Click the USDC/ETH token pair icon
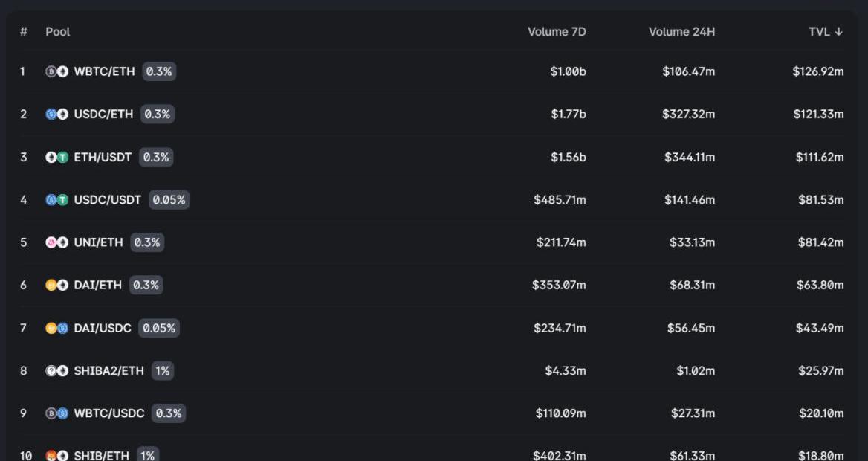This screenshot has height=461, width=868. pyautogui.click(x=57, y=114)
